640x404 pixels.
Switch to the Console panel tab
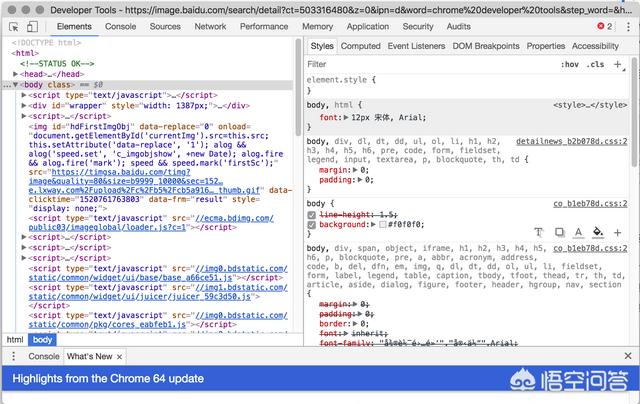(120, 27)
